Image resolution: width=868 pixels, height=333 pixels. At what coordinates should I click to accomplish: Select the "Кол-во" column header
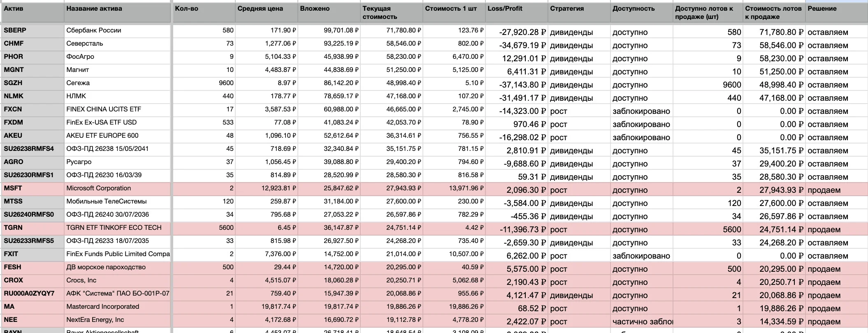click(204, 13)
